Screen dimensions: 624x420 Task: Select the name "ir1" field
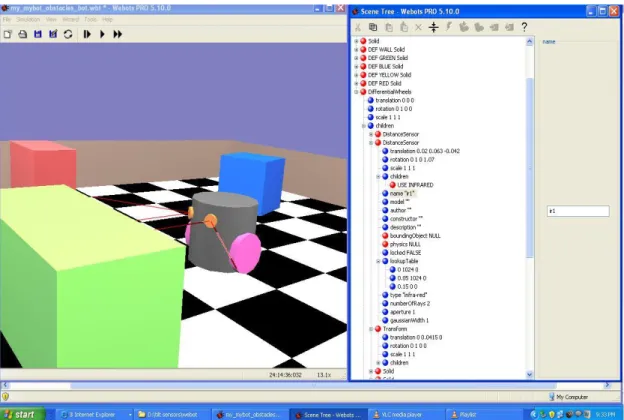[x=402, y=193]
